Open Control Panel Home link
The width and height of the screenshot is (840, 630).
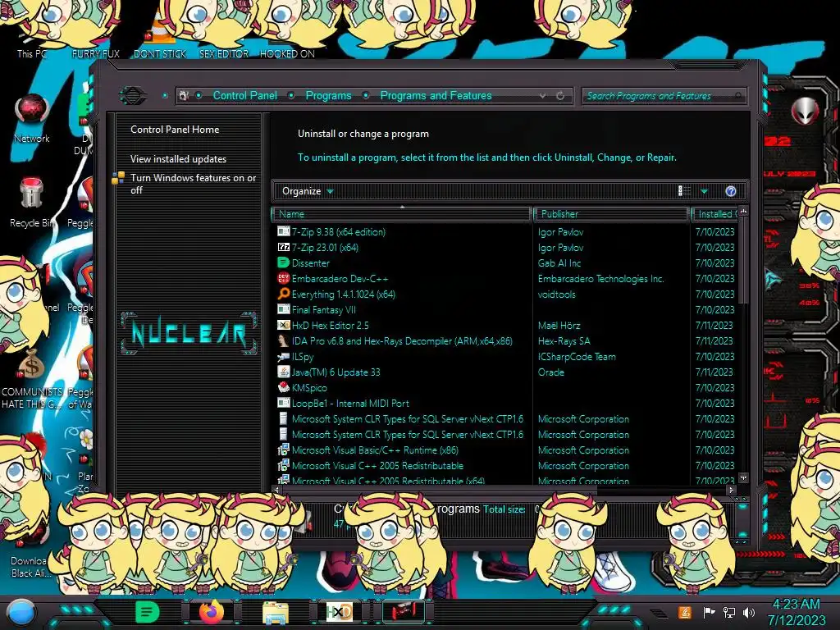tap(175, 129)
